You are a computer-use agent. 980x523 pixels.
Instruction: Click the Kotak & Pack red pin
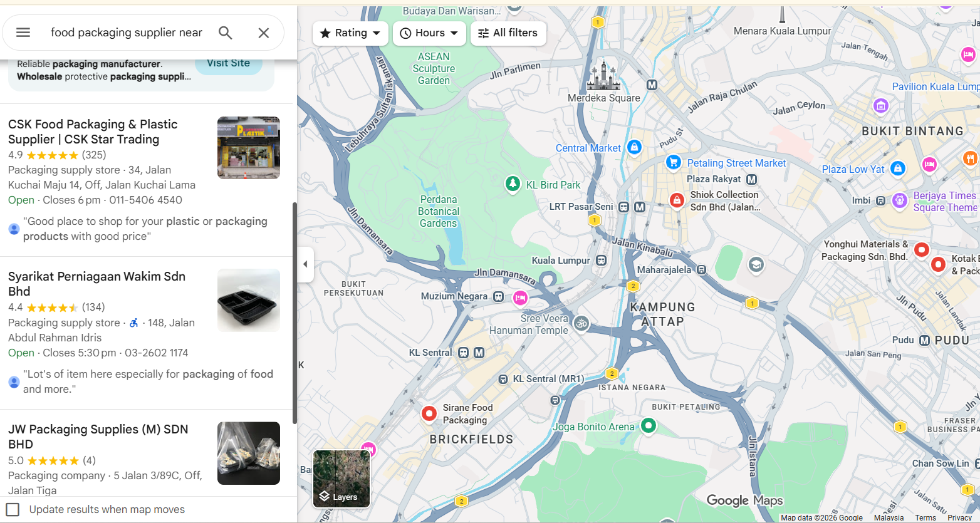click(x=938, y=264)
